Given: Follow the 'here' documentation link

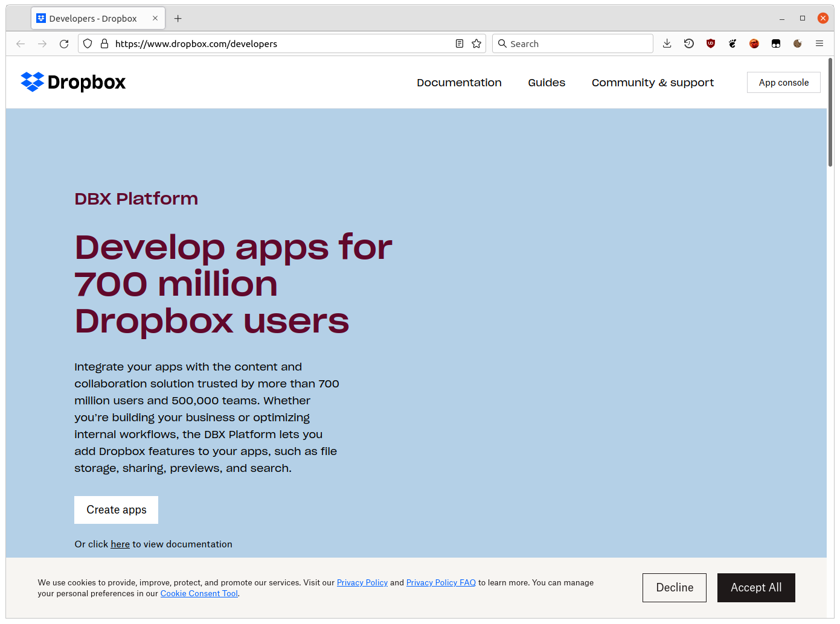Looking at the screenshot, I should coord(120,544).
